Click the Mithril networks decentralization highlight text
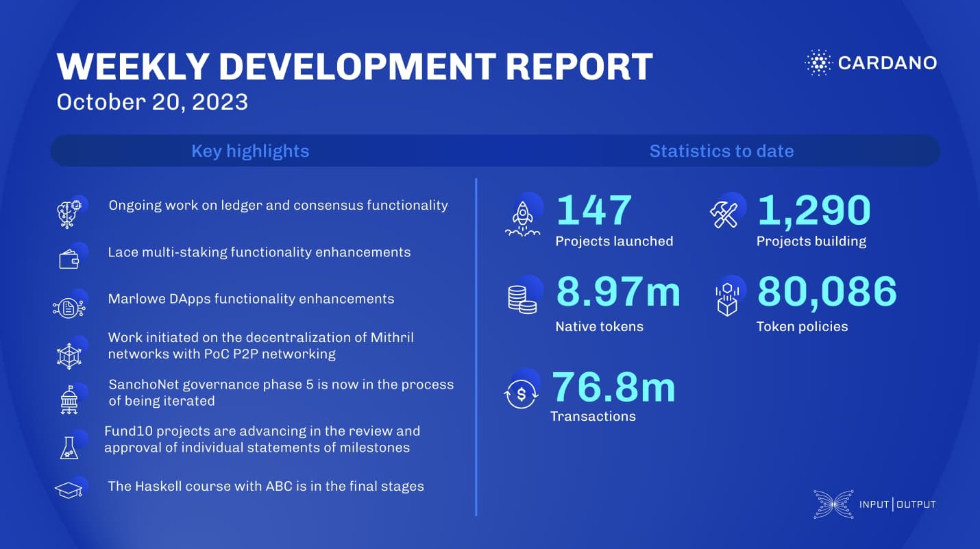The width and height of the screenshot is (980, 549). (x=261, y=346)
